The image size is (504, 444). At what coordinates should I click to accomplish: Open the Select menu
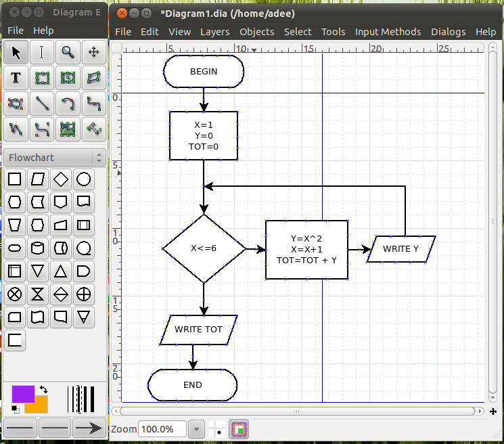[x=298, y=32]
